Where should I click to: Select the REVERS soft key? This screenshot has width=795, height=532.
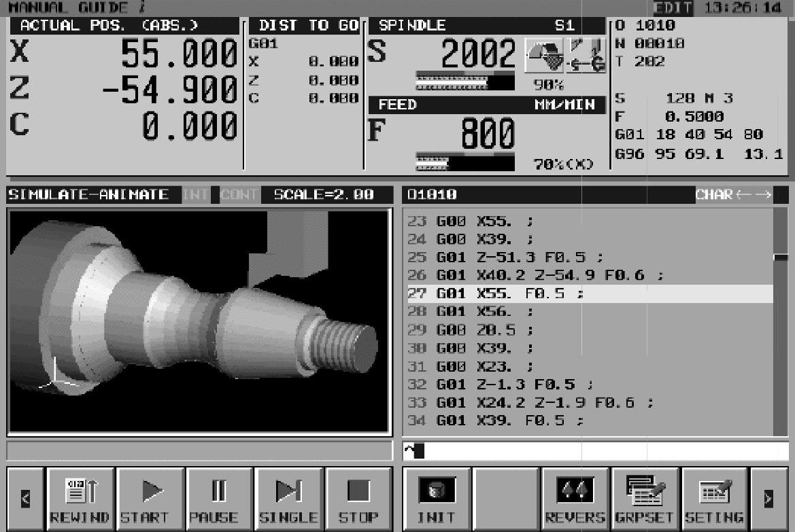pos(575,499)
